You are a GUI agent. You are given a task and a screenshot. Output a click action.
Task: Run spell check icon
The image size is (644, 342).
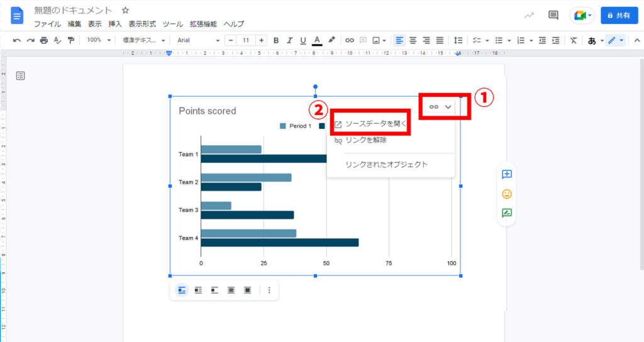pyautogui.click(x=57, y=40)
